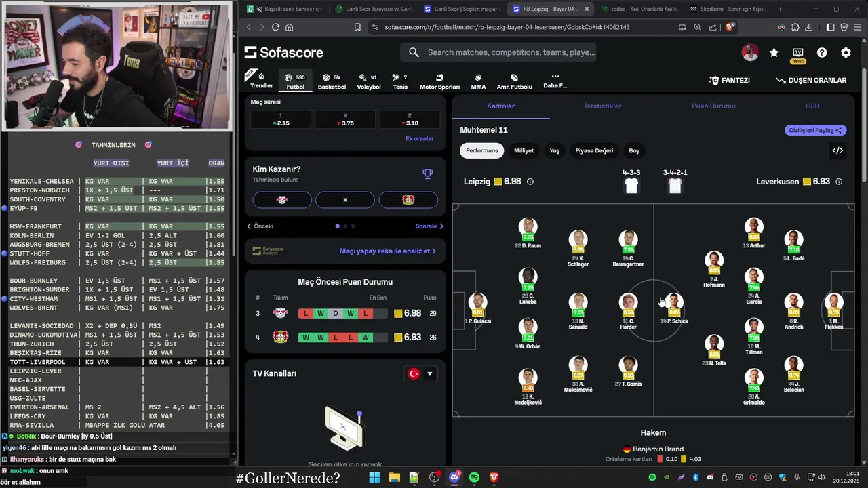The height and width of the screenshot is (488, 868).
Task: Open the Ek oranlar link
Action: point(419,138)
